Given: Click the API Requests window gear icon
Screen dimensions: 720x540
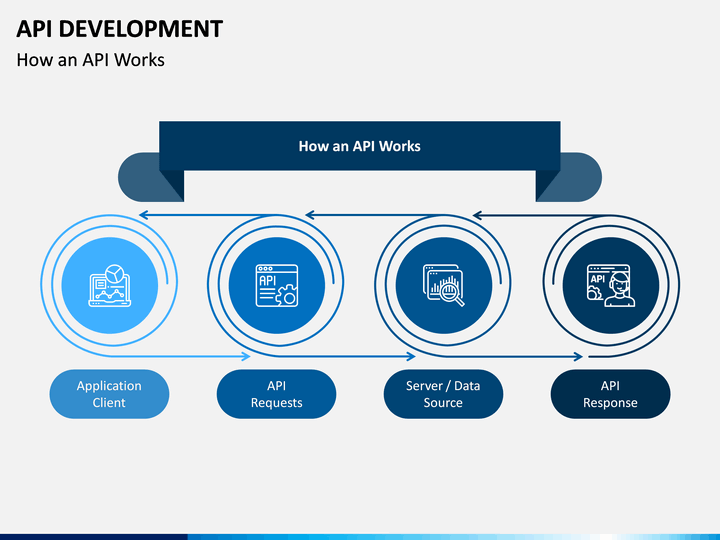Looking at the screenshot, I should [277, 285].
